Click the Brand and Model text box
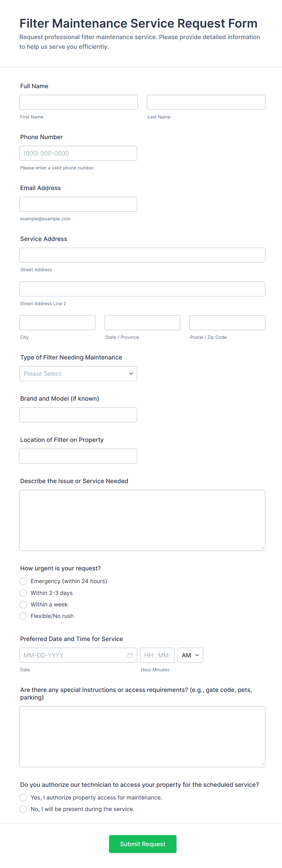Image resolution: width=282 pixels, height=868 pixels. point(78,415)
